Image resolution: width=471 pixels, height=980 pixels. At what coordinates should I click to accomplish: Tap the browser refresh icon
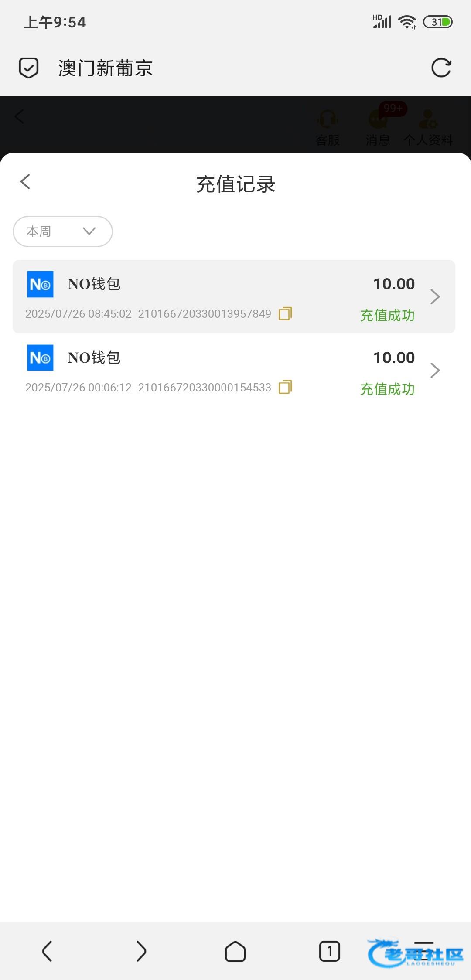pos(441,68)
